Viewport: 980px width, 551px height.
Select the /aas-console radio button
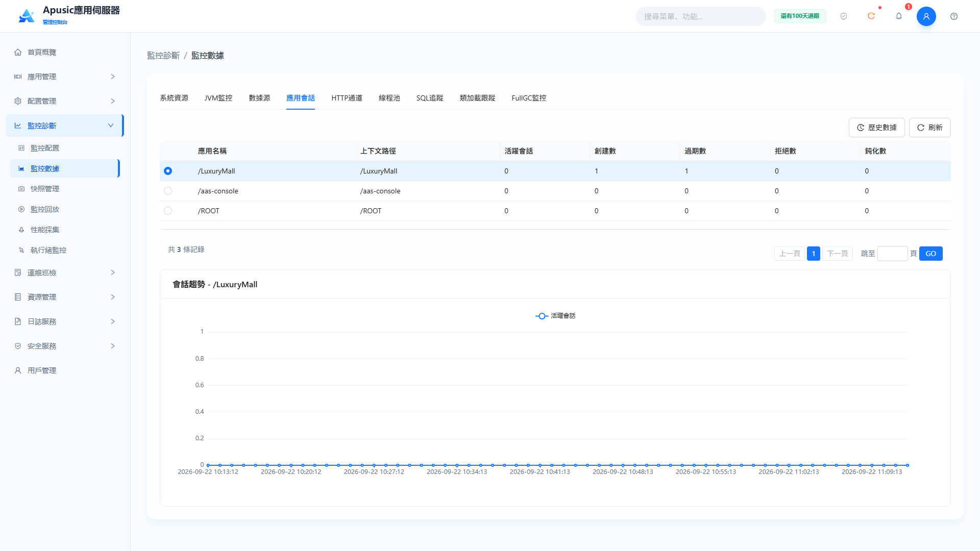point(168,191)
